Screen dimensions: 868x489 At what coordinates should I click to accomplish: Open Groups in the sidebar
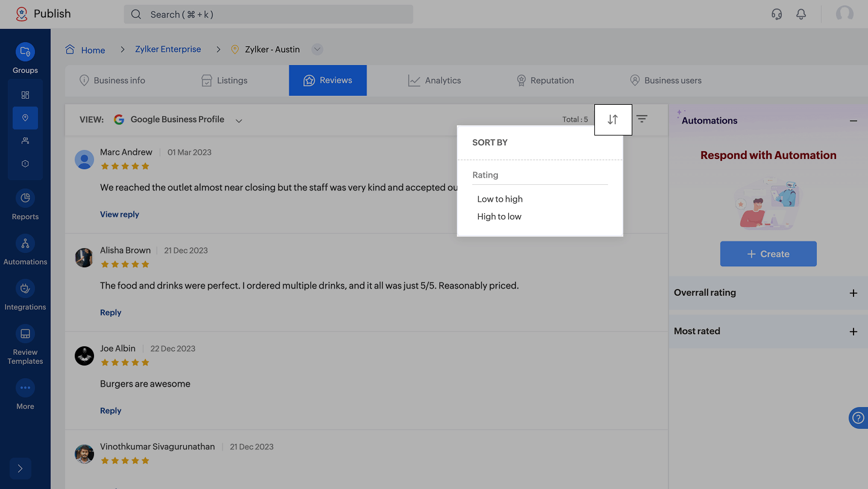point(25,58)
